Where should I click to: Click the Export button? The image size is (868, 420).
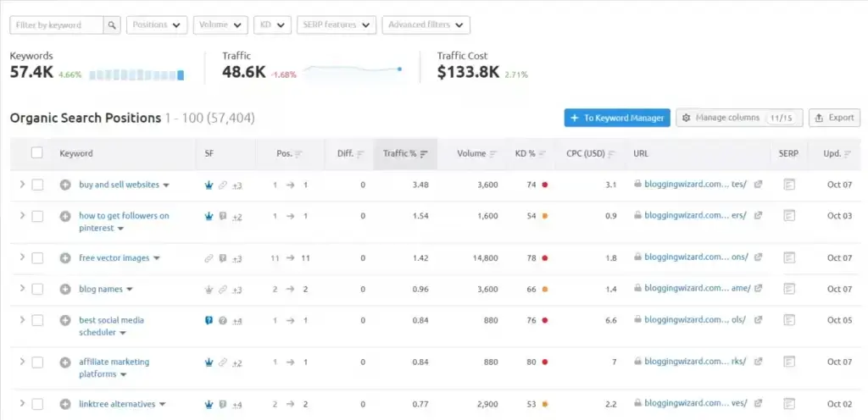(835, 118)
